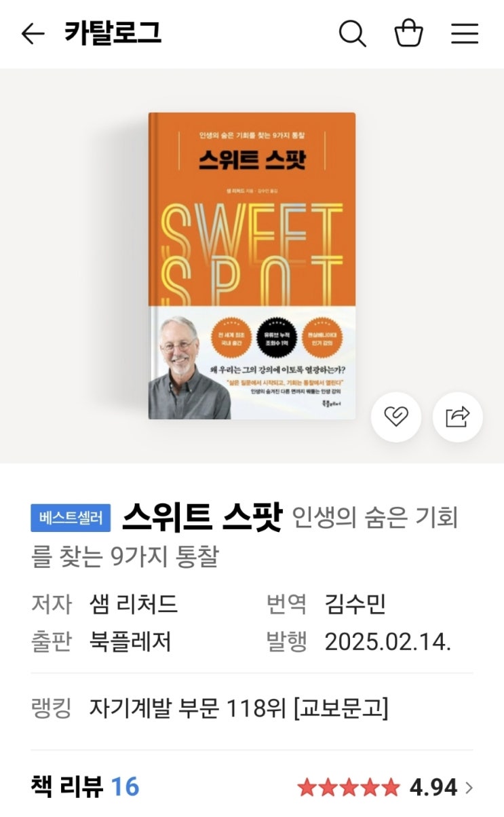Select the 카탈로그 page title

[113, 33]
